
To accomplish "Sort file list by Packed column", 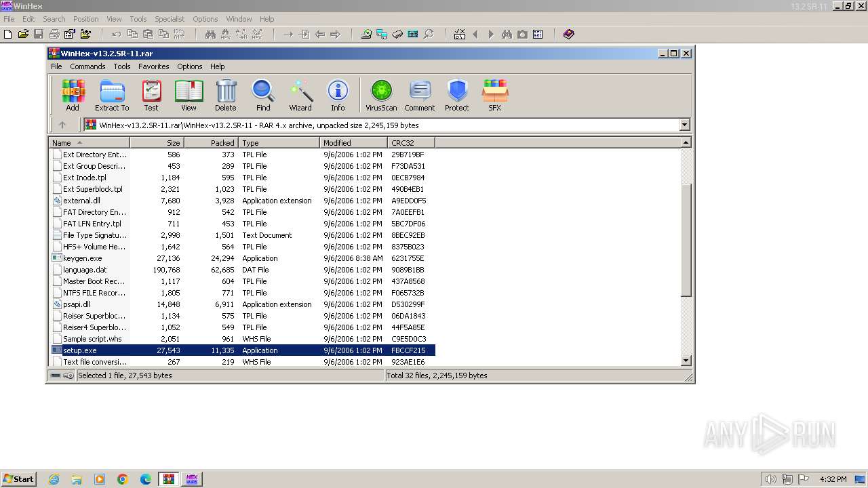I will pos(211,143).
